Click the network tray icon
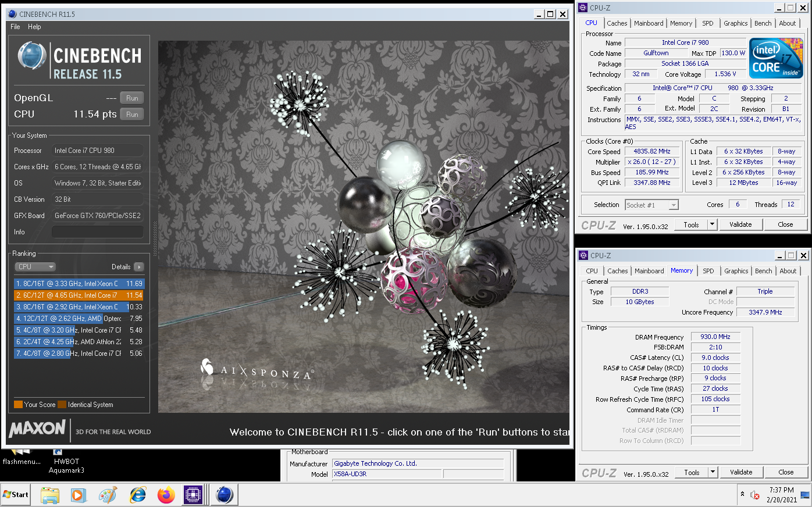812x507 pixels. pyautogui.click(x=805, y=495)
